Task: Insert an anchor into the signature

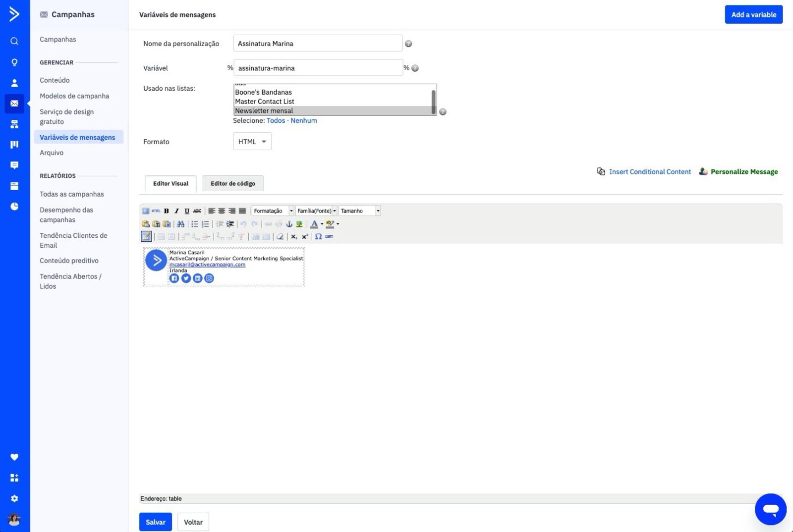Action: click(289, 224)
